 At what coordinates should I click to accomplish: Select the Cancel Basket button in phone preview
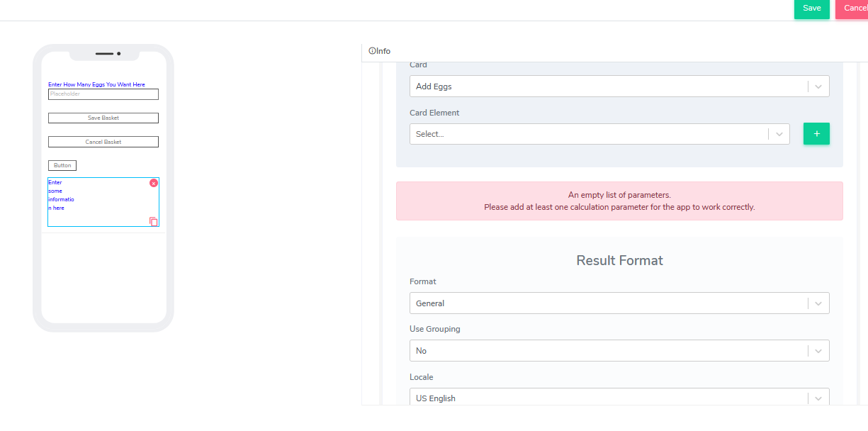(x=103, y=142)
